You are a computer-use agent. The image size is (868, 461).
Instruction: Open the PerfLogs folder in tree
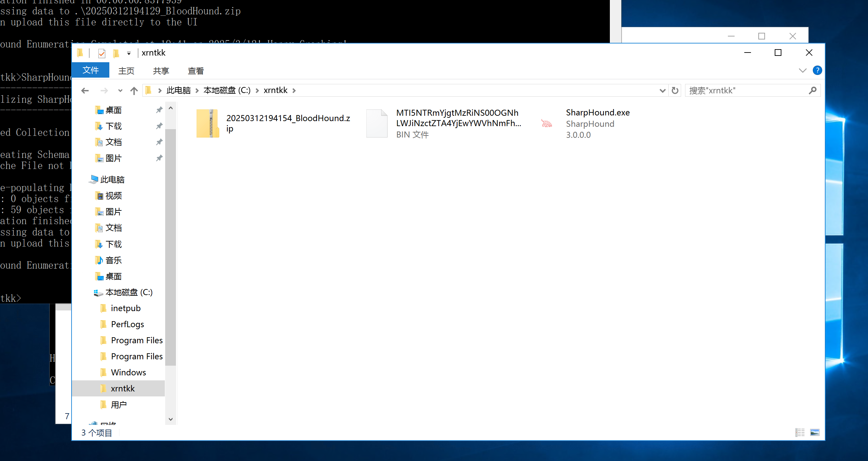pyautogui.click(x=127, y=324)
